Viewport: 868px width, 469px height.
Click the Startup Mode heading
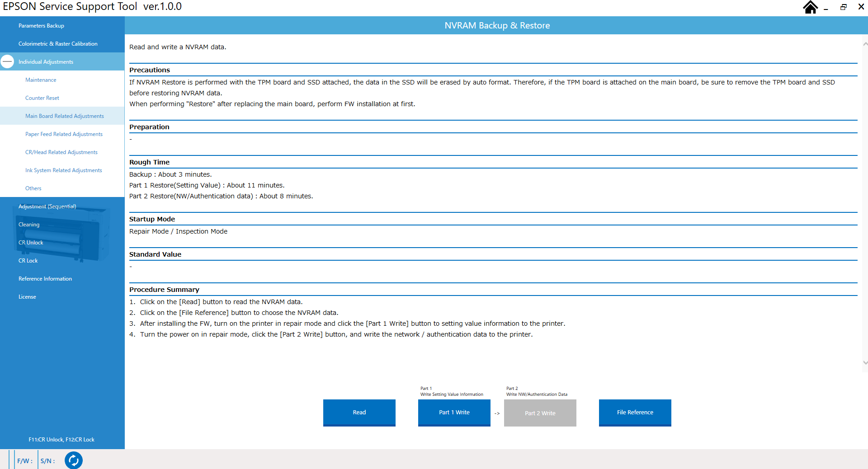click(152, 219)
